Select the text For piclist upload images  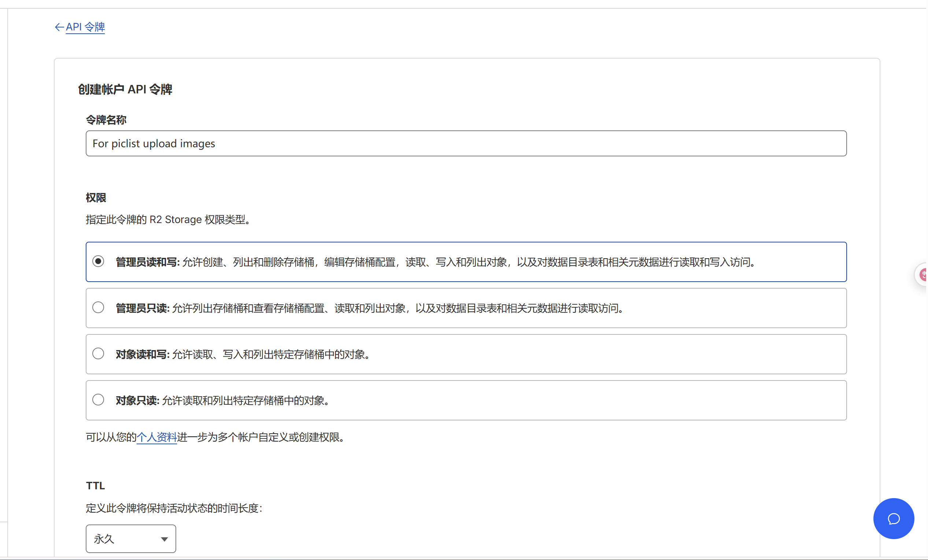point(154,143)
